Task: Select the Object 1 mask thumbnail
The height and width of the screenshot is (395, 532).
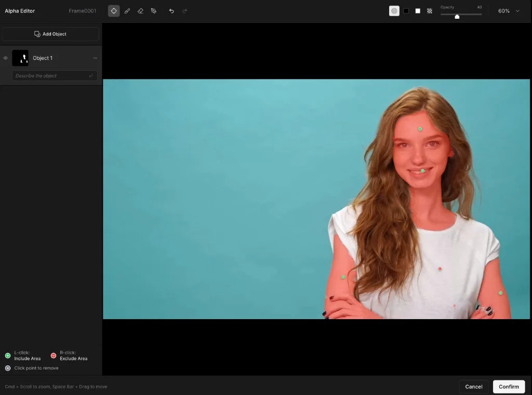Action: (20, 58)
